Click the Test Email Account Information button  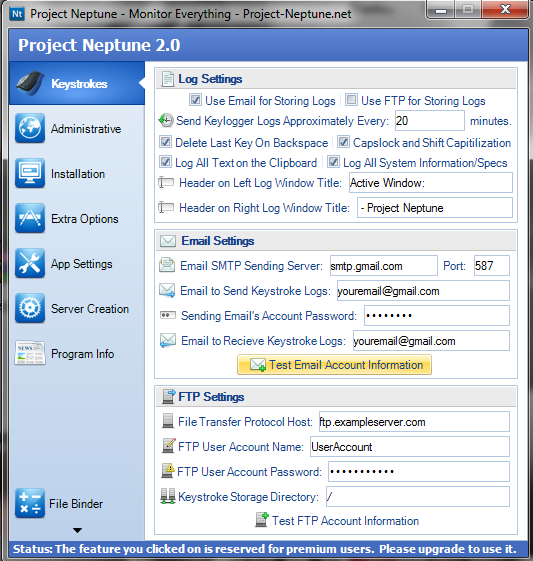pos(334,365)
